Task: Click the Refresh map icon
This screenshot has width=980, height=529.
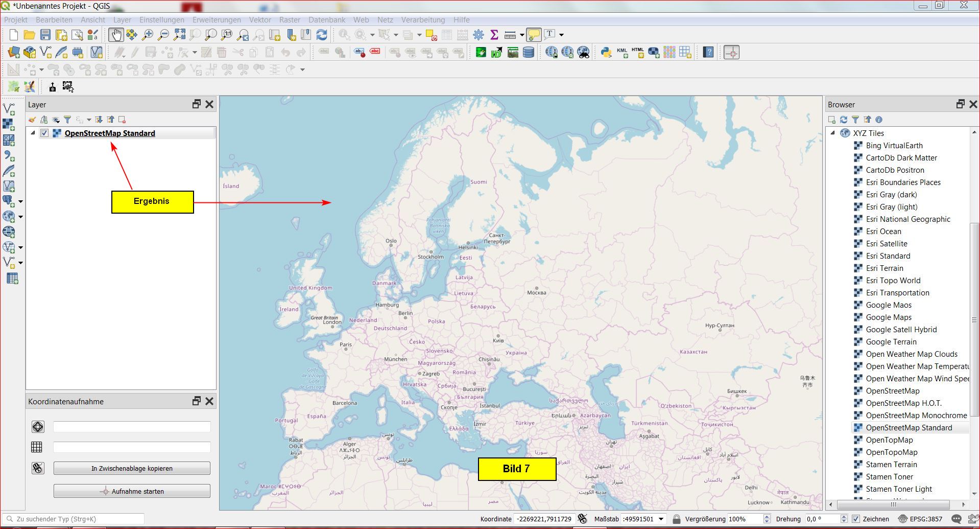Action: (322, 35)
